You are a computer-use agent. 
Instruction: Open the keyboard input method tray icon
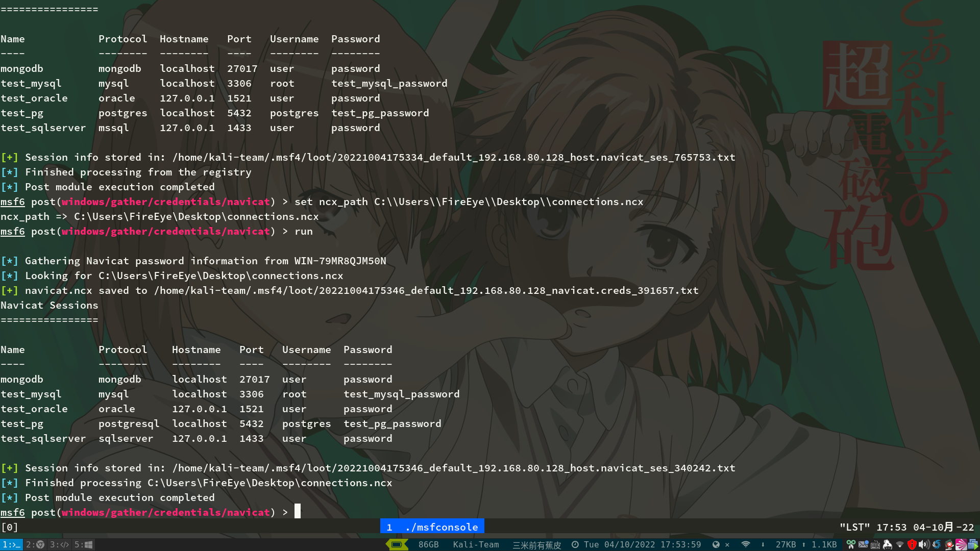[x=875, y=544]
